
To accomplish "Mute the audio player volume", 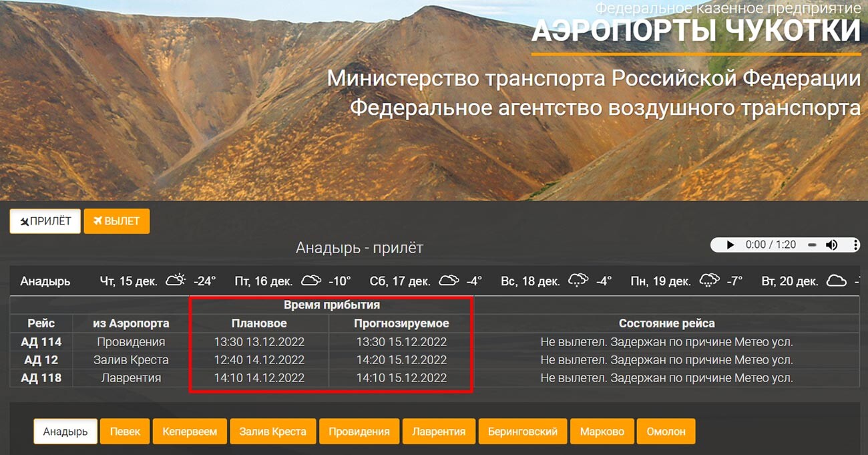I will (x=830, y=245).
